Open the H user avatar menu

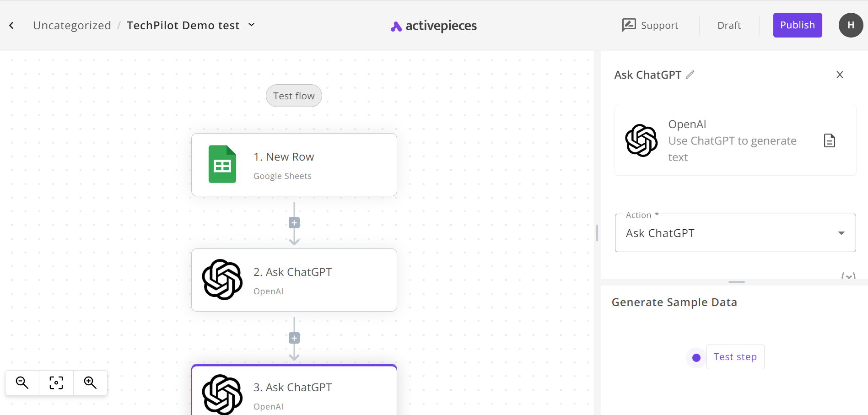(x=851, y=25)
